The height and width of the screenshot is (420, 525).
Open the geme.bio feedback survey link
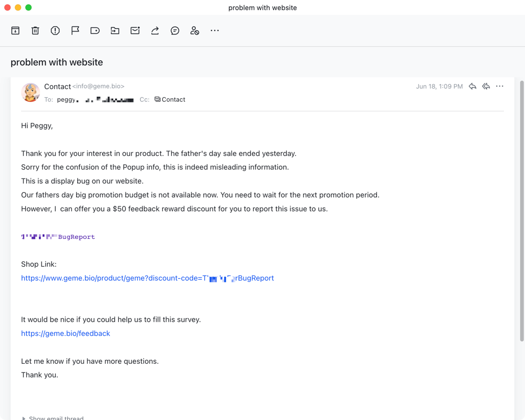65,333
